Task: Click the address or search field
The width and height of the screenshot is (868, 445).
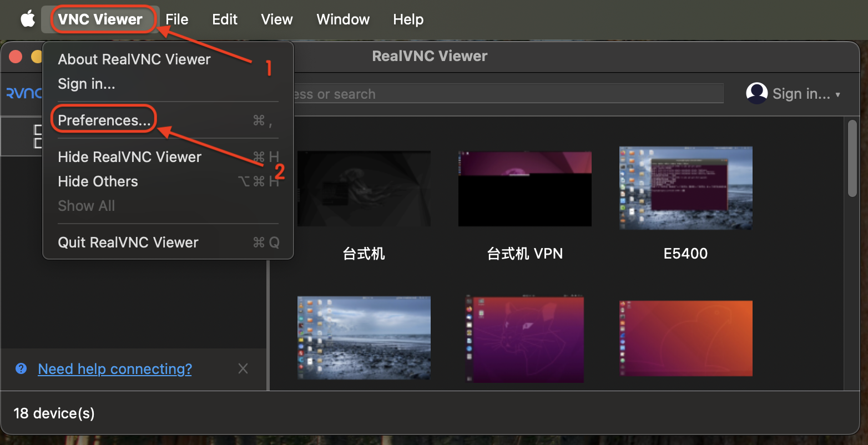Action: click(508, 94)
